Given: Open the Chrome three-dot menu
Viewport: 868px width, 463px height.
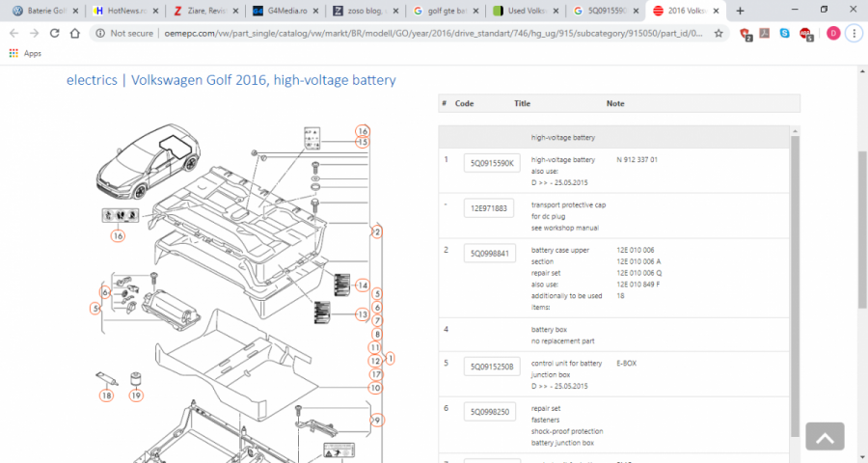Looking at the screenshot, I should (854, 33).
